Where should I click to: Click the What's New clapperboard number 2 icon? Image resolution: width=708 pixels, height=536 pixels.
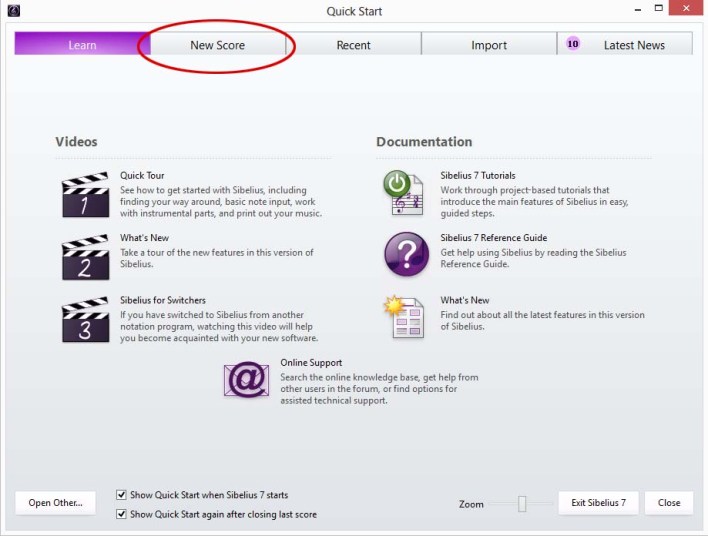point(85,257)
